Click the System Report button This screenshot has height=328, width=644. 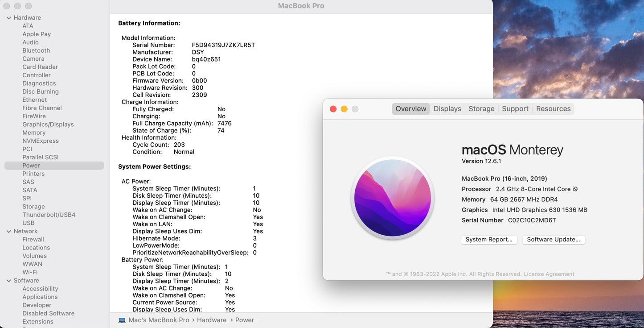tap(489, 240)
